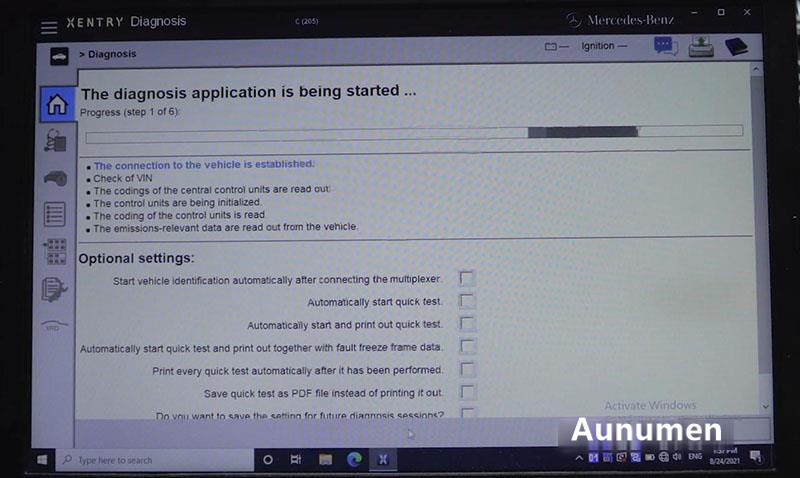This screenshot has height=478, width=800.
Task: Open the XENTRY hamburger menu
Action: pyautogui.click(x=49, y=27)
